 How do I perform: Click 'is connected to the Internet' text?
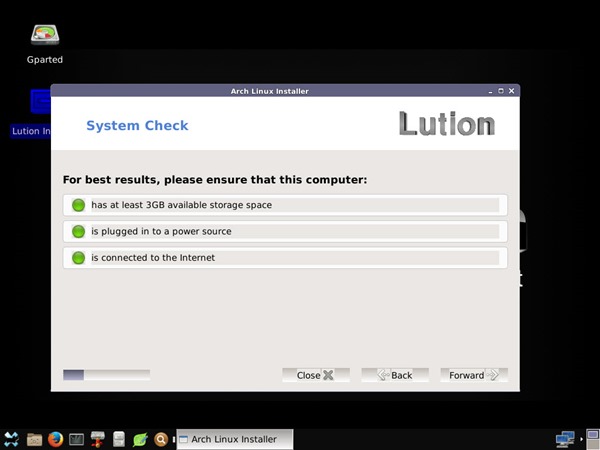click(x=153, y=258)
